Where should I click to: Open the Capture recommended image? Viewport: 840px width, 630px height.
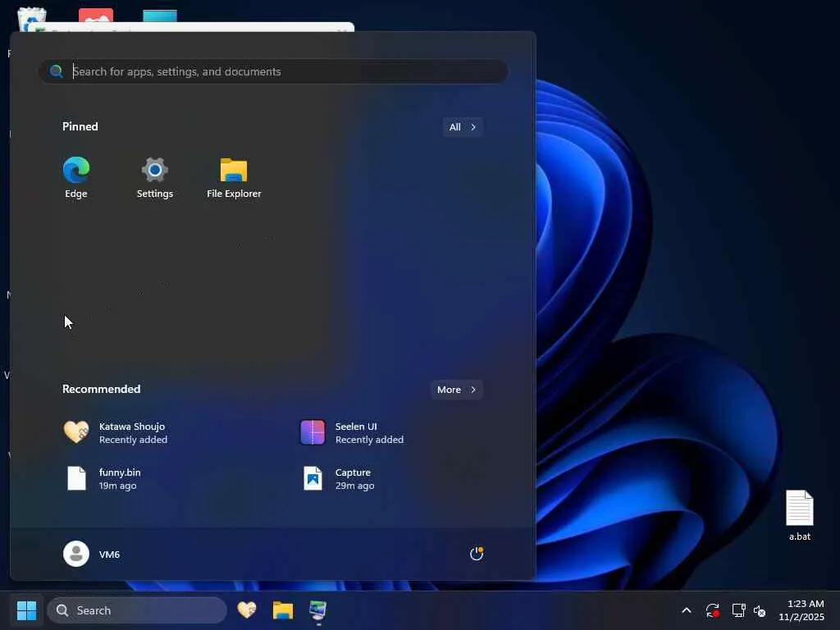337,478
